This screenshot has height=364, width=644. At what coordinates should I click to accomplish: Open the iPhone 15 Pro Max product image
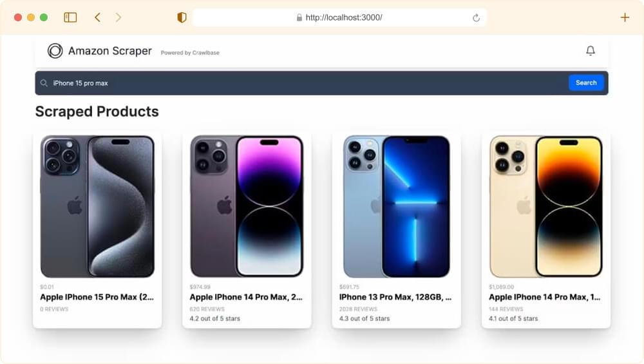point(97,207)
